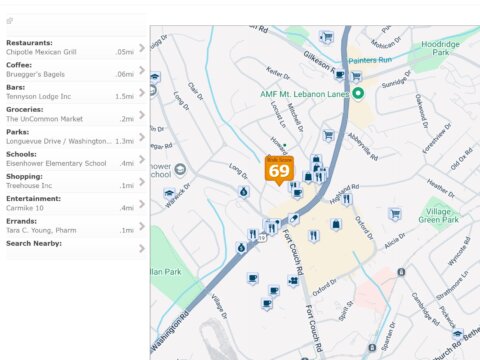Click the graduation cap icon near Warwick Dr

tap(169, 194)
